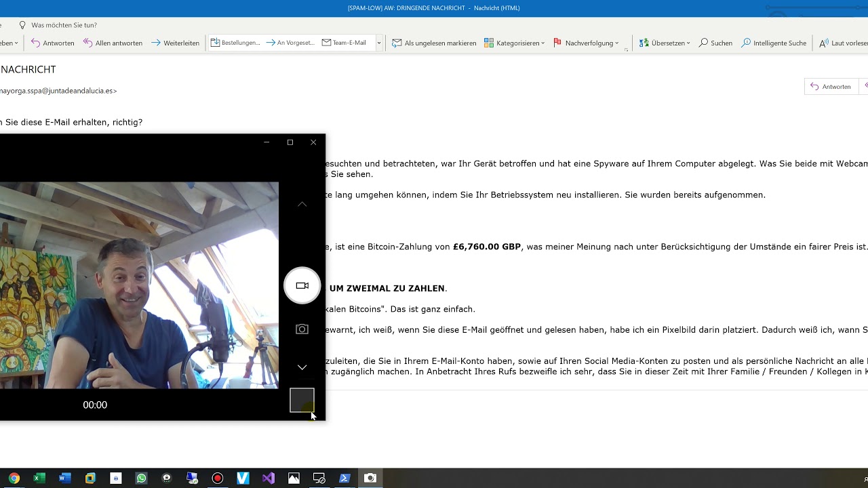Choose the Team-E-Mail quick step
The width and height of the screenshot is (868, 488).
tap(344, 43)
